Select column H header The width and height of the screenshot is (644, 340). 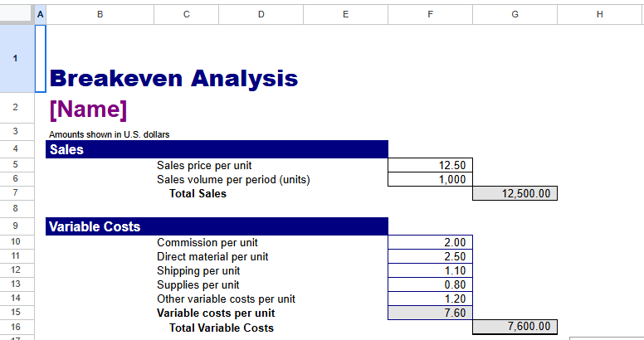599,14
